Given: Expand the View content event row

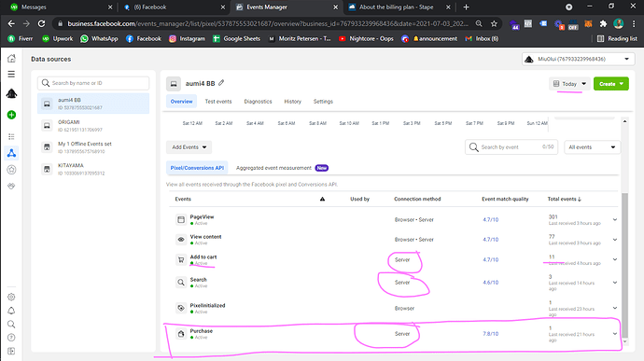Looking at the screenshot, I should [x=615, y=240].
